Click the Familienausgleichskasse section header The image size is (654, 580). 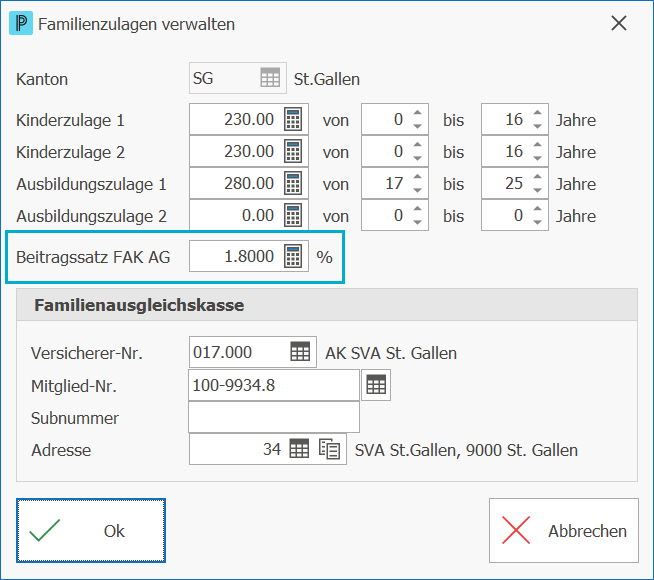327,305
